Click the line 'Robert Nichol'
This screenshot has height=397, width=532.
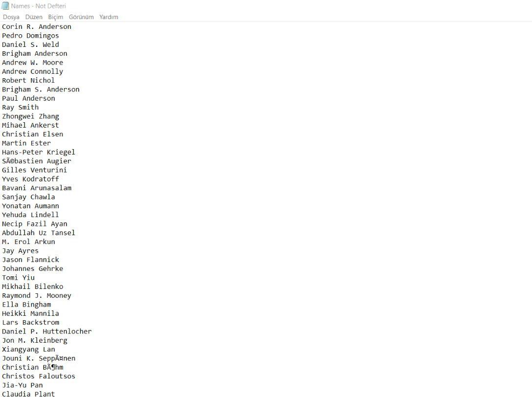point(28,80)
